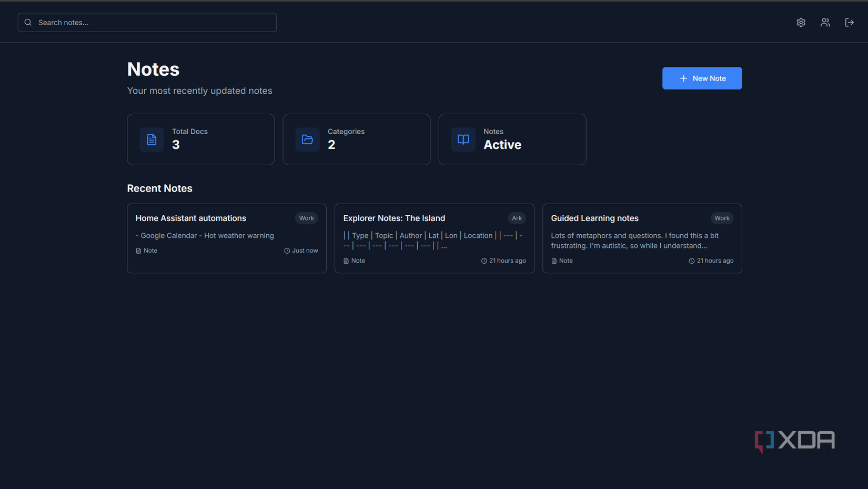This screenshot has height=489, width=868.
Task: Click the users icon in the top bar
Action: [825, 22]
